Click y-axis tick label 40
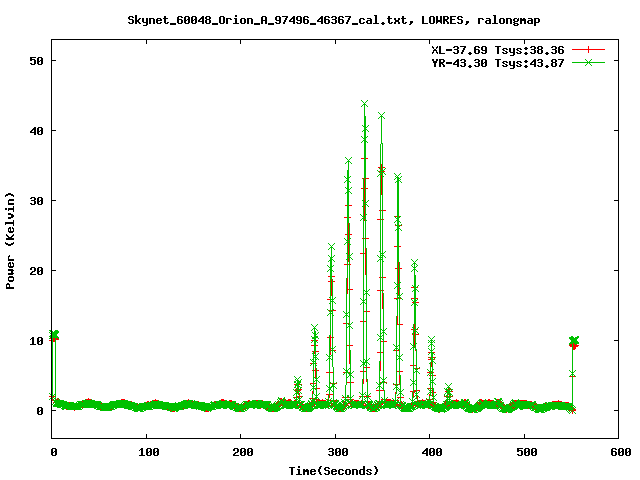640x480 pixels. click(36, 131)
